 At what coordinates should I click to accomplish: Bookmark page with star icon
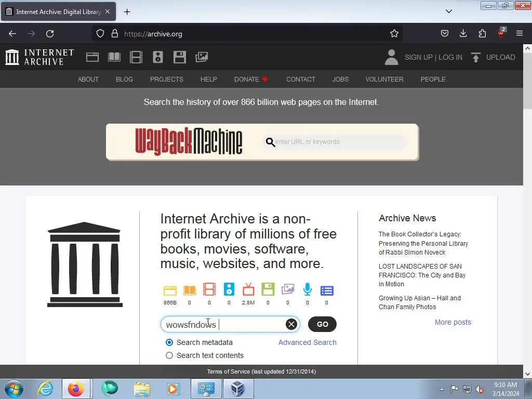[394, 34]
